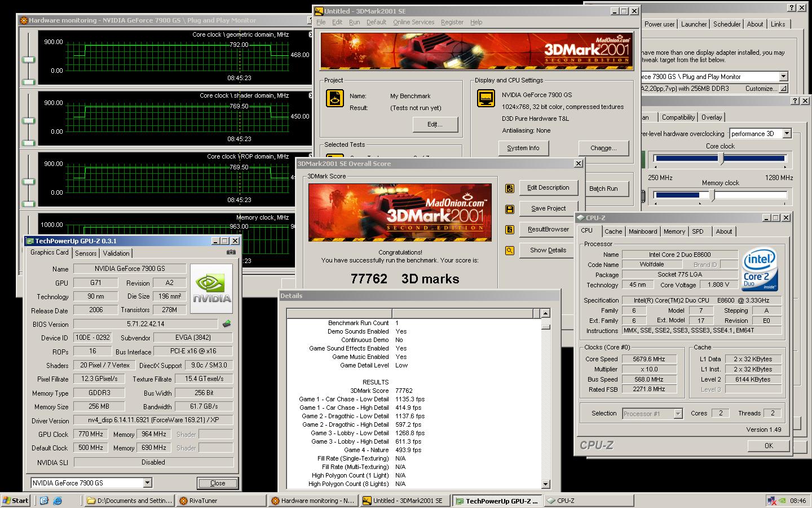Click the Show Details magnifier icon
Screen dimensions: 812x508
[x=510, y=251]
